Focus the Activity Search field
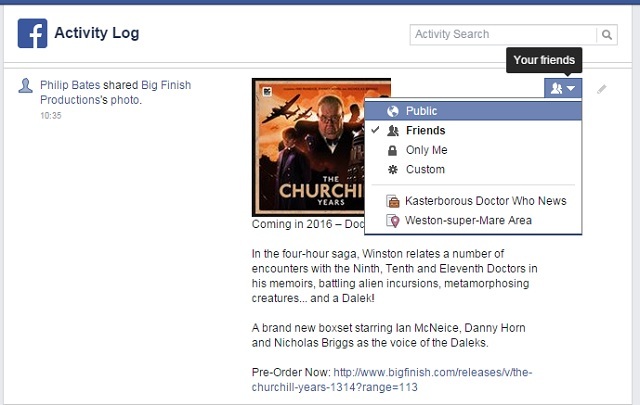This screenshot has height=405, width=640. click(x=503, y=35)
